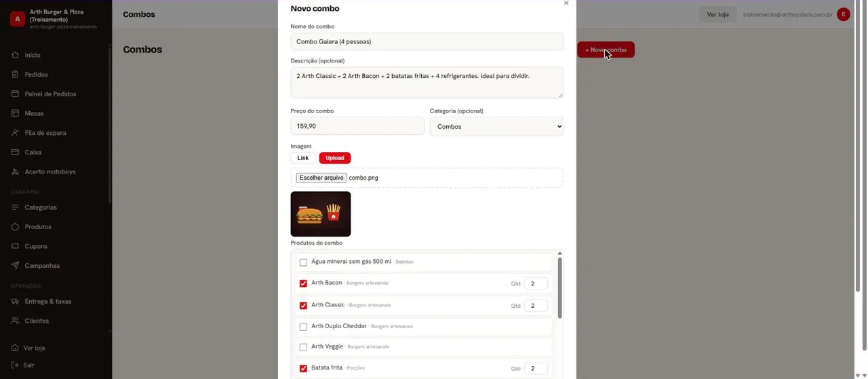Open Cupons icon in sidebar
This screenshot has height=379, width=868.
(x=15, y=246)
